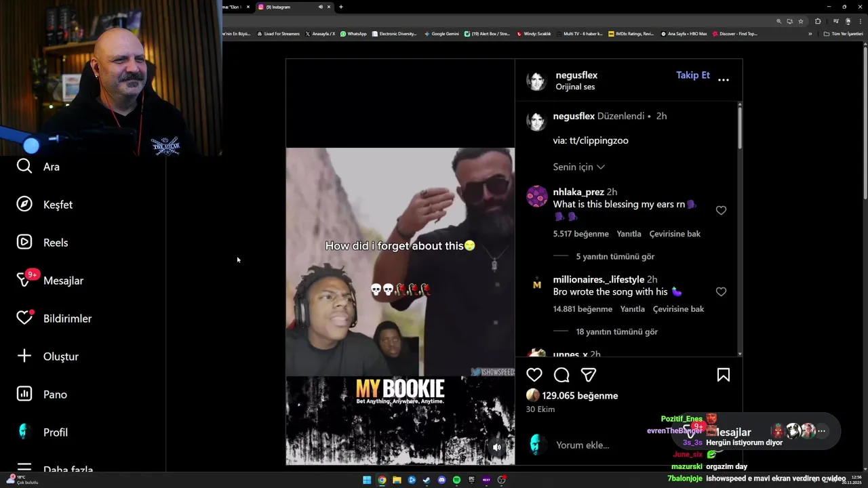The height and width of the screenshot is (488, 868).
Task: Like nhlaka_prez's comment
Action: 721,210
